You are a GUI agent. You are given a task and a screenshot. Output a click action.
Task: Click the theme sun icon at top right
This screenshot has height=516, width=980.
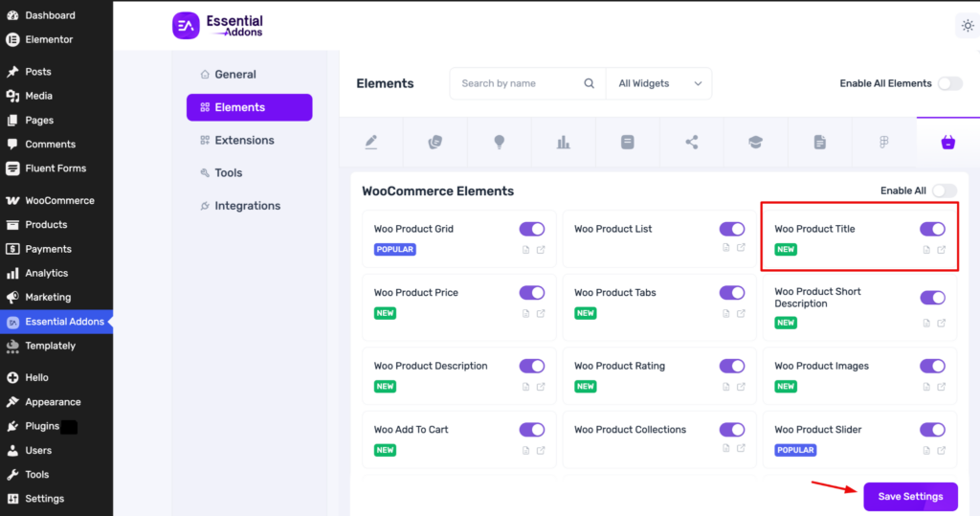[968, 26]
